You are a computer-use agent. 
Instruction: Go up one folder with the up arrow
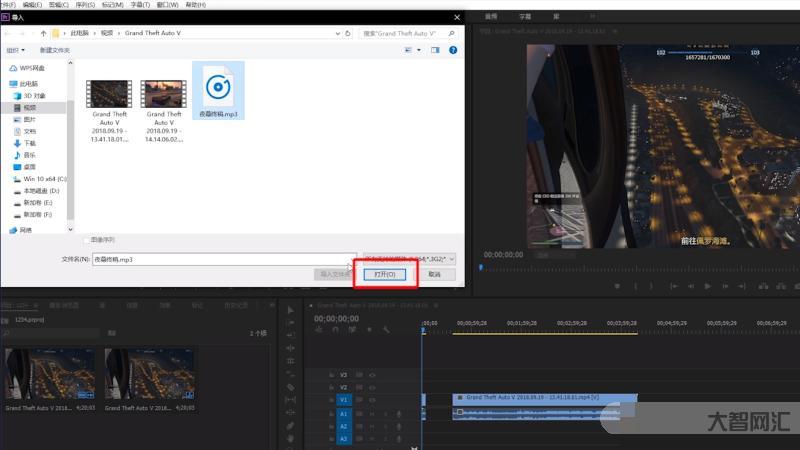pos(43,33)
